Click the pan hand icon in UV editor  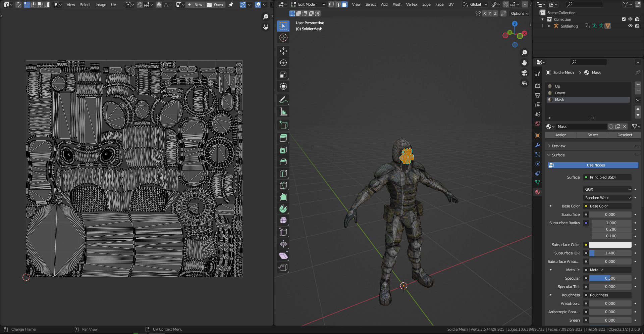coord(266,27)
